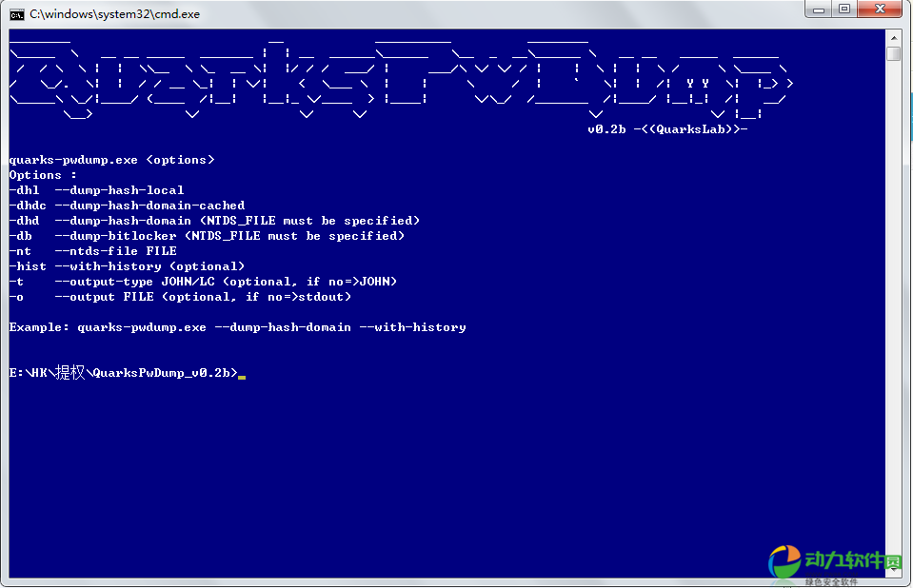Click the scrollbar down arrow
The height and width of the screenshot is (588, 913).
pos(893,569)
